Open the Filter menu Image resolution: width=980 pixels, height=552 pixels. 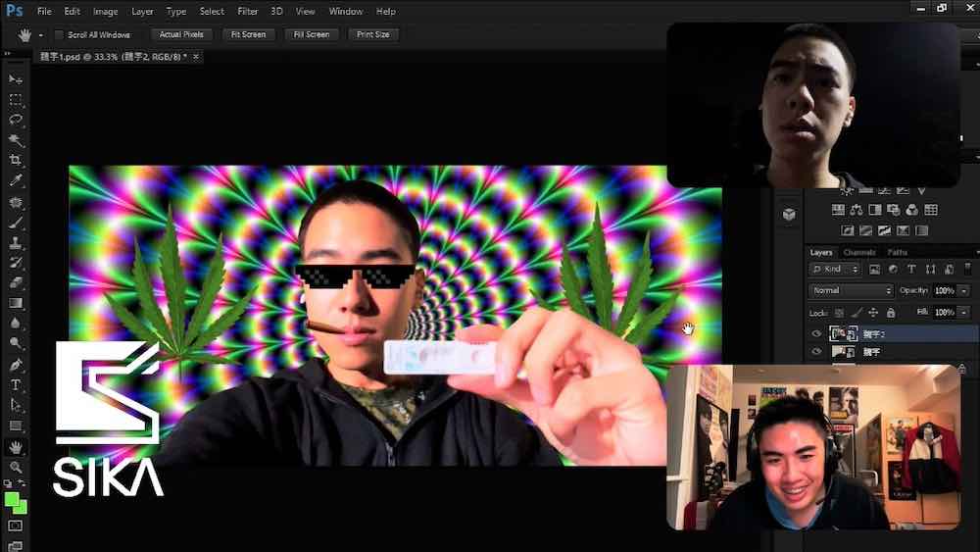click(248, 11)
